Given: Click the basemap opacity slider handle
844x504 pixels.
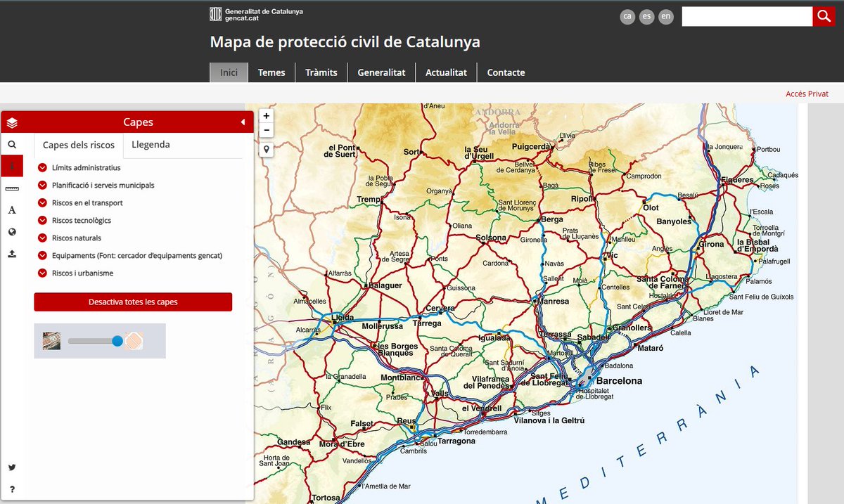Looking at the screenshot, I should 117,341.
